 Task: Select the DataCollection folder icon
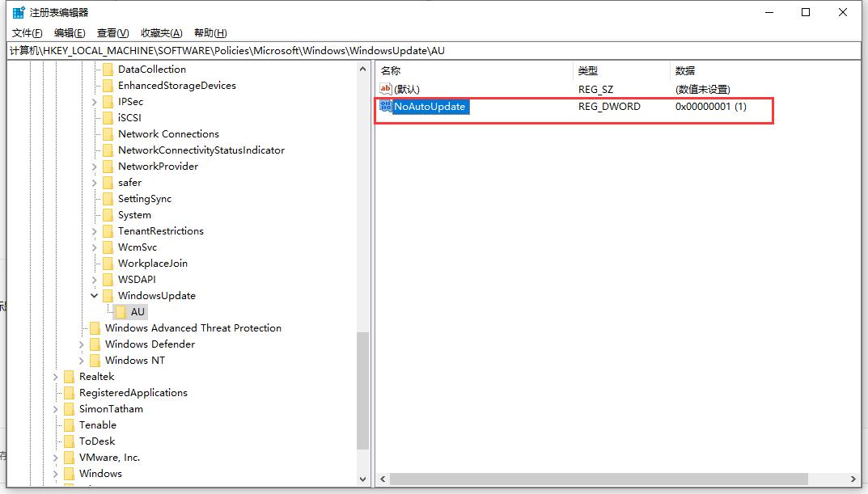pyautogui.click(x=108, y=70)
